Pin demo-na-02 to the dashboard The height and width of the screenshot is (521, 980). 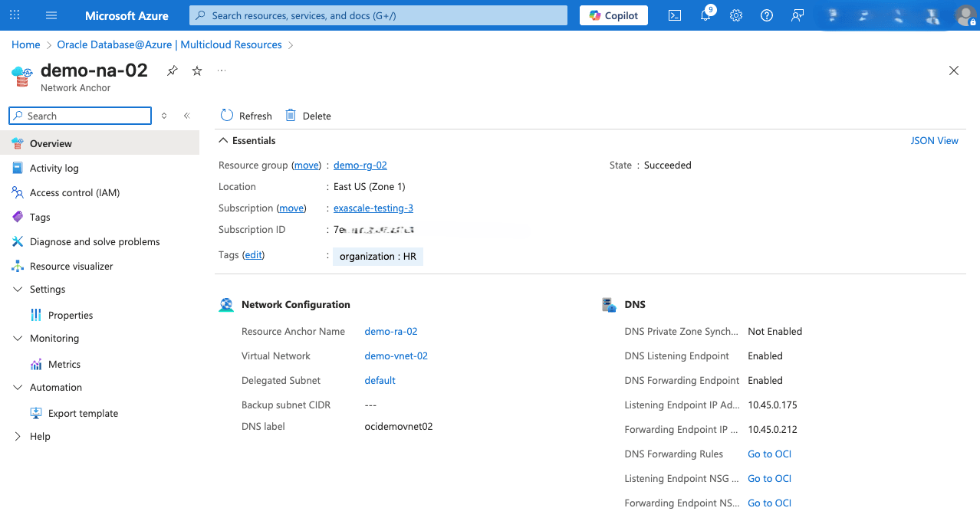click(172, 70)
